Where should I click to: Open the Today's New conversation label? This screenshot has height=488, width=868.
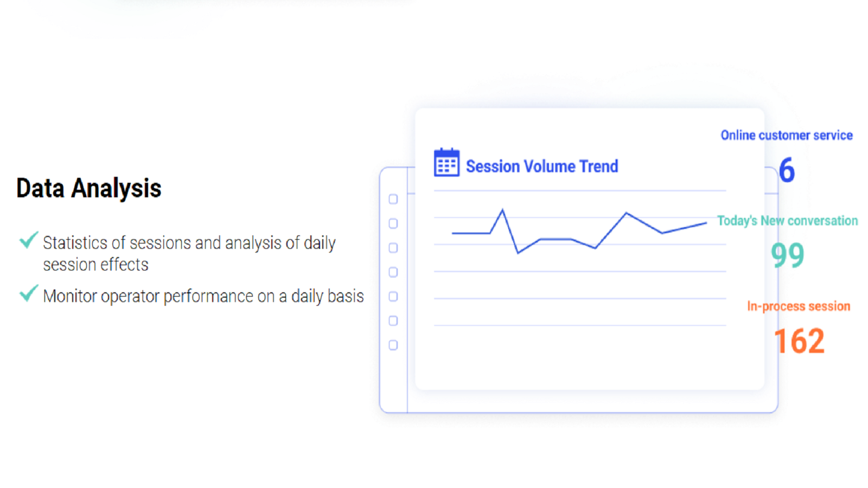pyautogui.click(x=787, y=221)
